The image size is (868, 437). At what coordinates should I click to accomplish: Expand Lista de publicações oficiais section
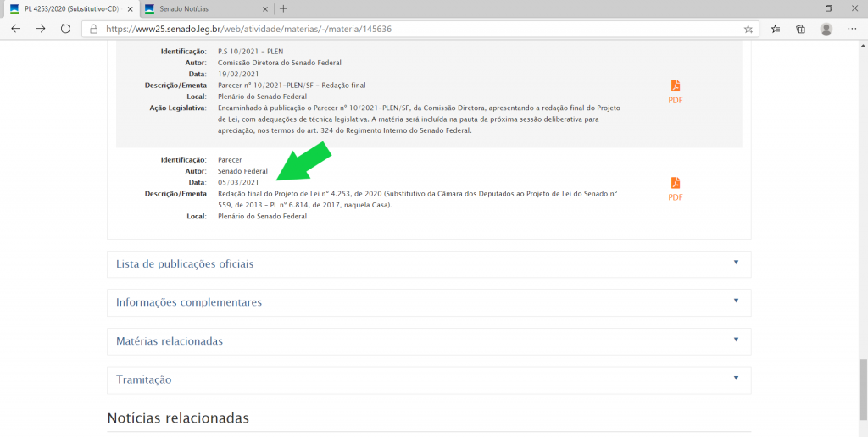pos(429,264)
